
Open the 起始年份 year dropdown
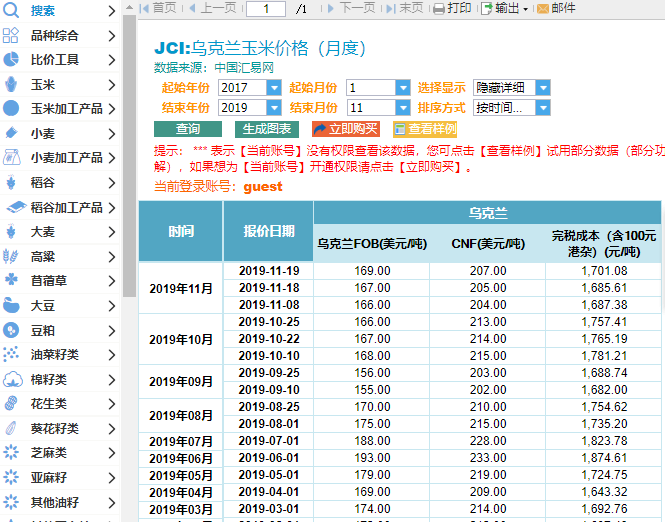pos(275,88)
